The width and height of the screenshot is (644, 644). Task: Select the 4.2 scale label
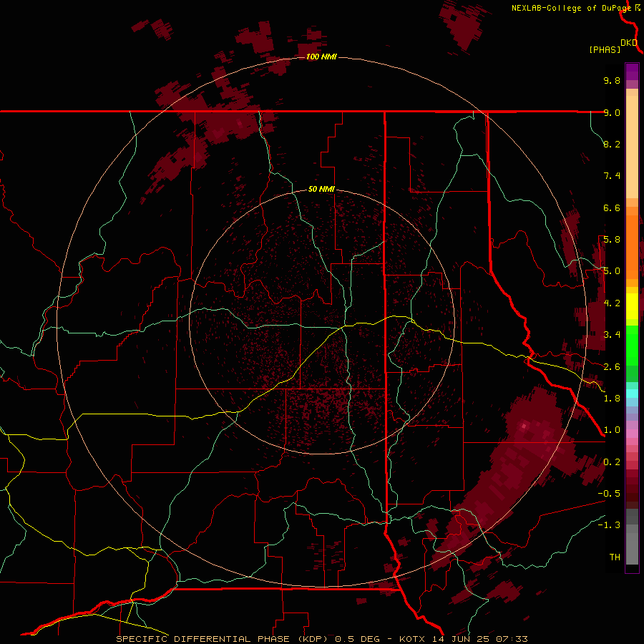tap(612, 303)
